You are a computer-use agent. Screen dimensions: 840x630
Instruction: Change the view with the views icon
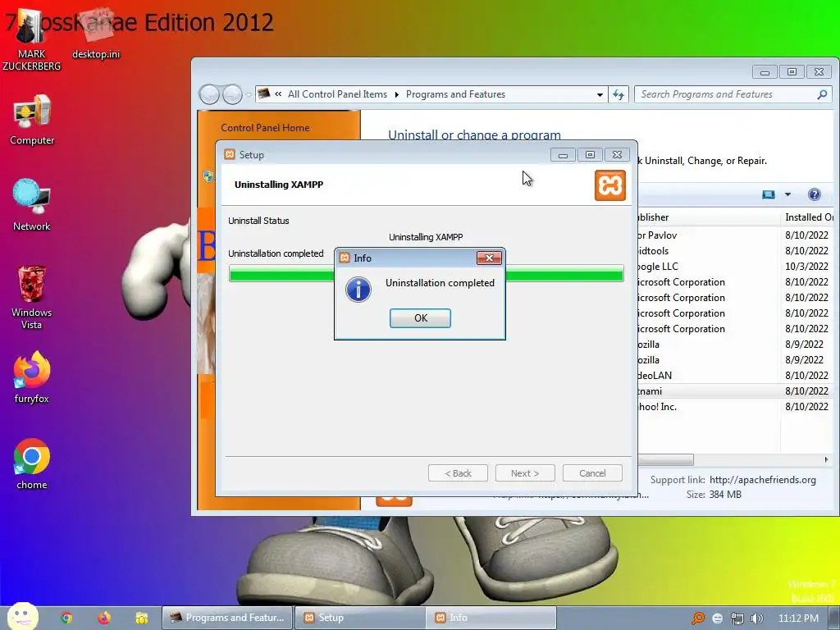click(x=768, y=194)
